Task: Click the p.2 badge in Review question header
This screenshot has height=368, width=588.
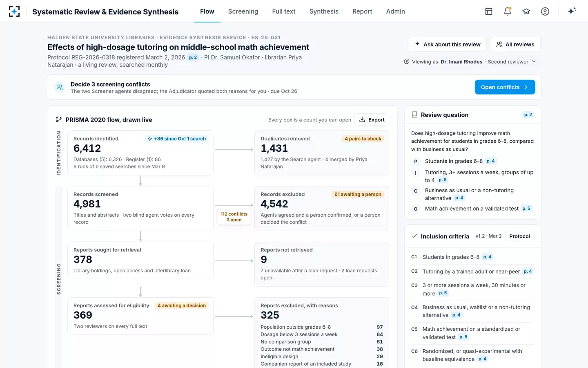Action: [x=528, y=115]
